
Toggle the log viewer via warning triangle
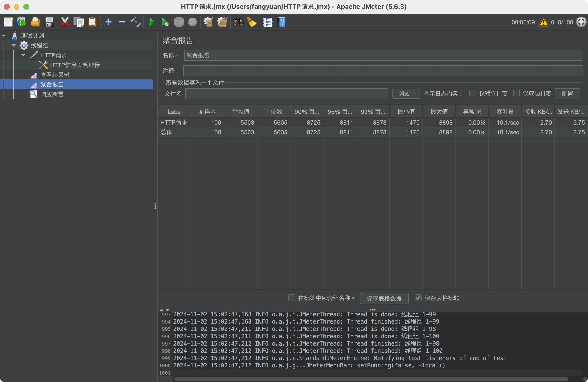pyautogui.click(x=543, y=22)
